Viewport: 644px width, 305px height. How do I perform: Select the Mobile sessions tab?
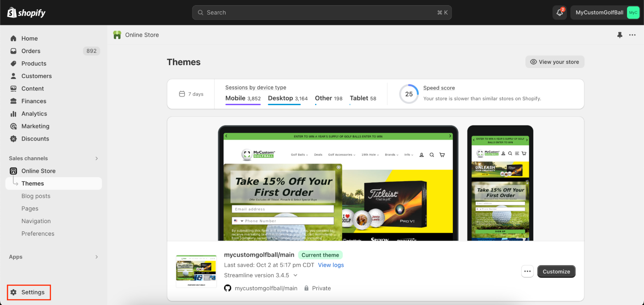(243, 98)
